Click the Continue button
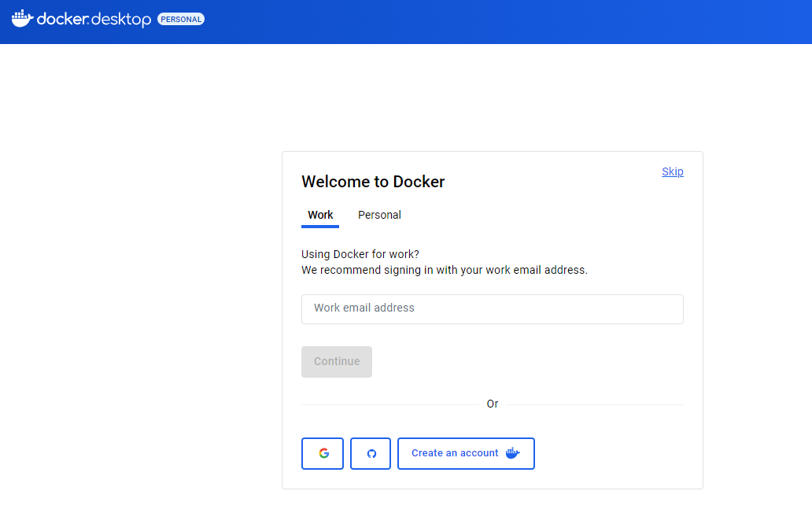Image resolution: width=812 pixels, height=513 pixels. (x=337, y=362)
